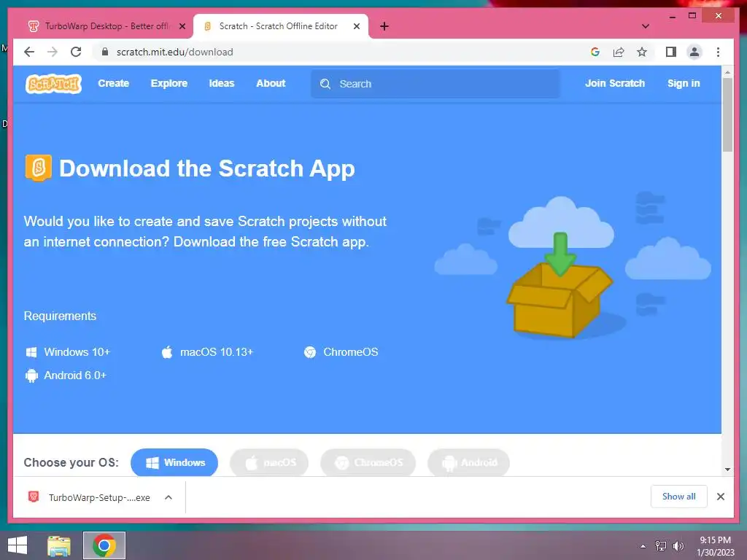Image resolution: width=747 pixels, height=560 pixels.
Task: Click the page scroll-up arrow
Action: (x=727, y=72)
